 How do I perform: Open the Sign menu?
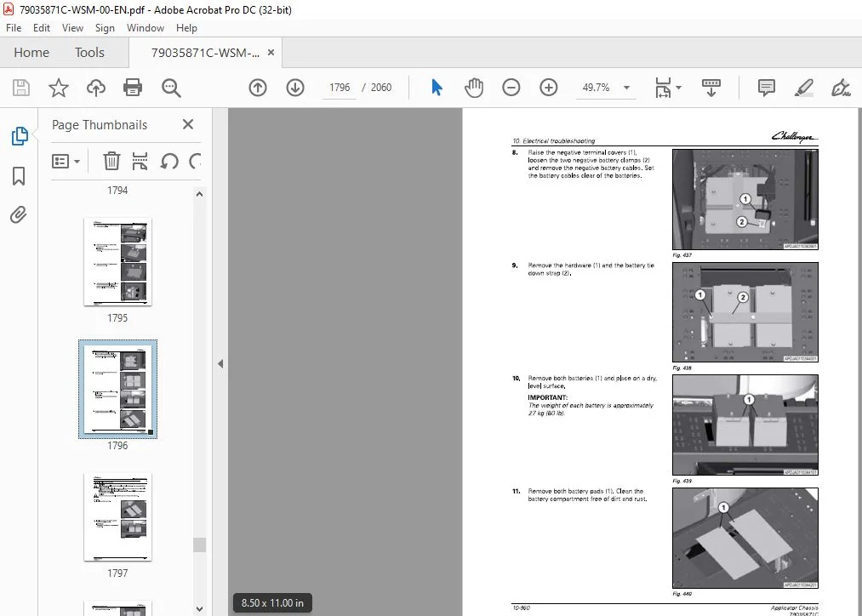105,28
